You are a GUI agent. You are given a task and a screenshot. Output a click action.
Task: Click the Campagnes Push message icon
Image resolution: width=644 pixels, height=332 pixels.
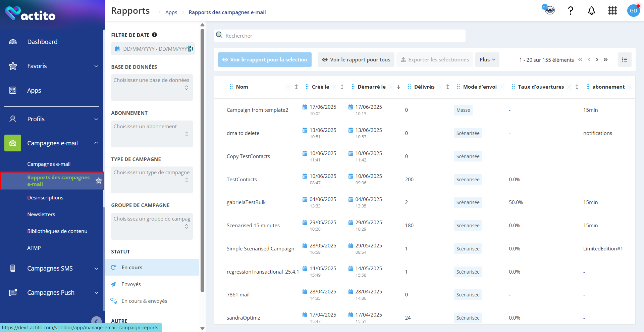(x=13, y=292)
